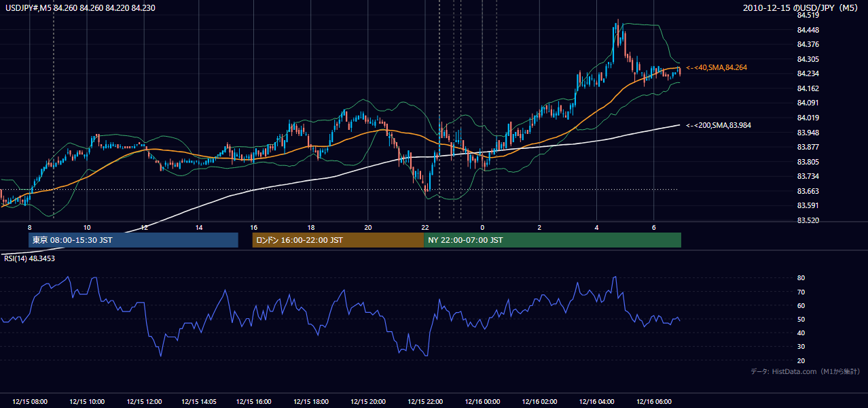Select the NY 22:00-07:00 JST session bar
The image size is (868, 408).
[x=552, y=240]
